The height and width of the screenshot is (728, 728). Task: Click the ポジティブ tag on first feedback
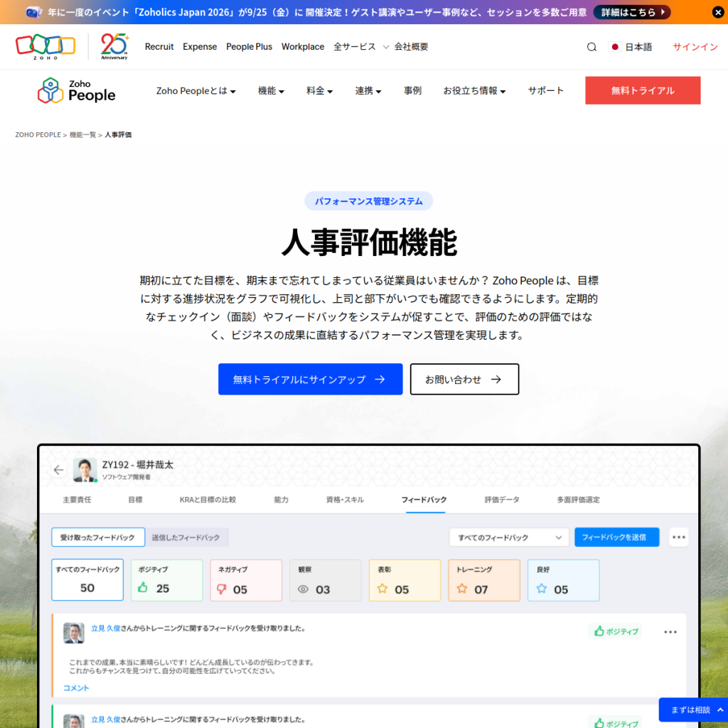click(616, 631)
